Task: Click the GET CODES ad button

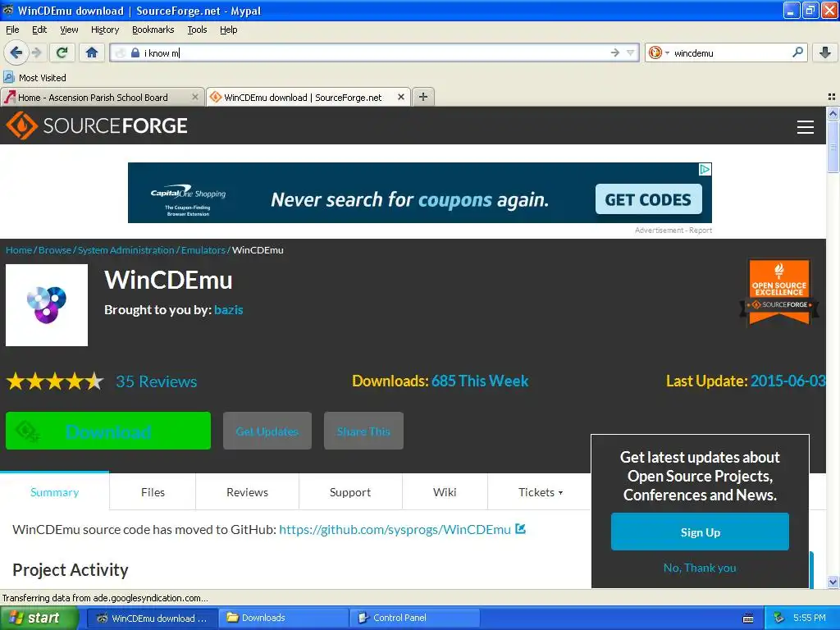Action: point(648,199)
